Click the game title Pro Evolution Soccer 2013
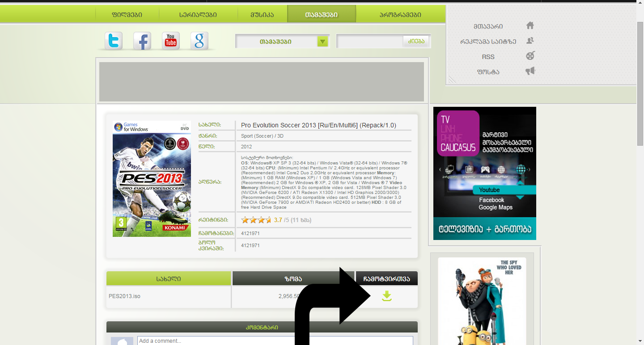 tap(318, 125)
